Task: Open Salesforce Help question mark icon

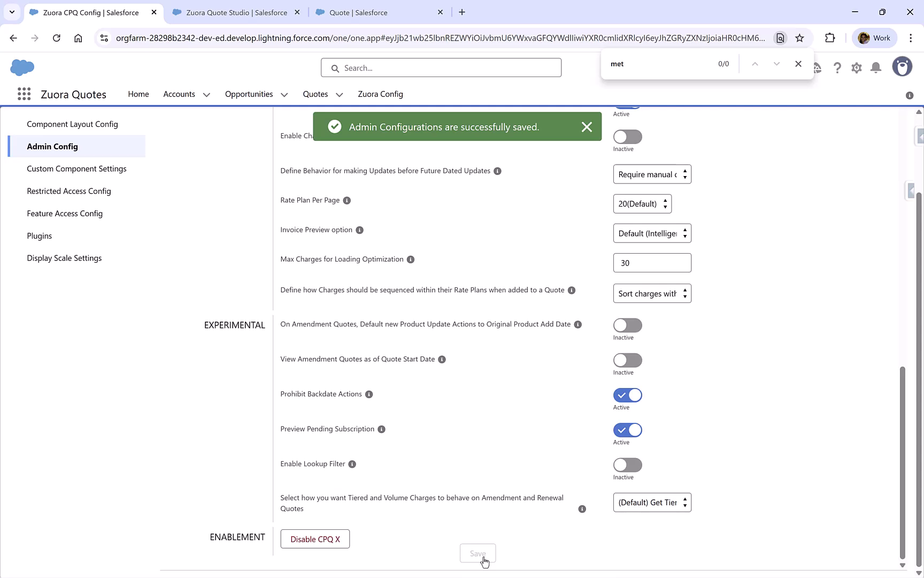Action: pyautogui.click(x=837, y=67)
